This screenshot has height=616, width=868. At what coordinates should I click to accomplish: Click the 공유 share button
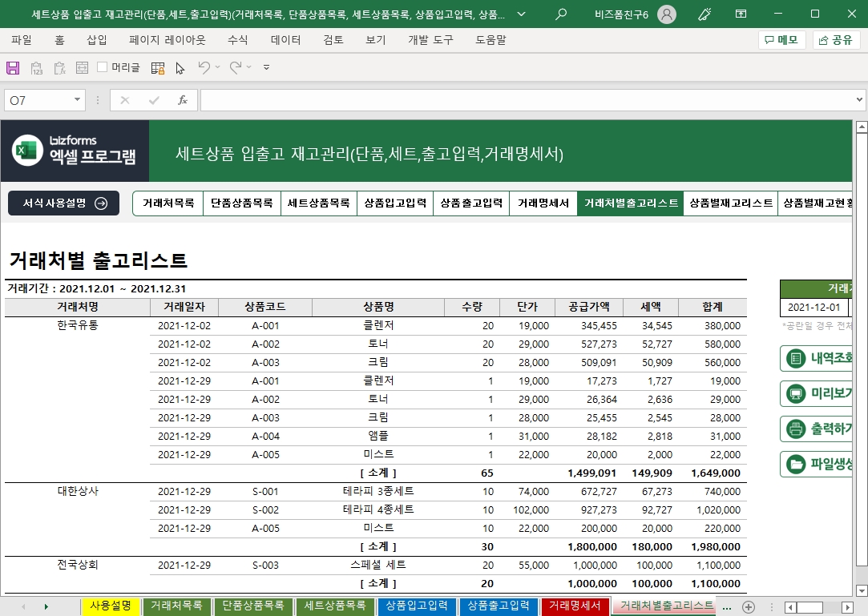click(836, 39)
